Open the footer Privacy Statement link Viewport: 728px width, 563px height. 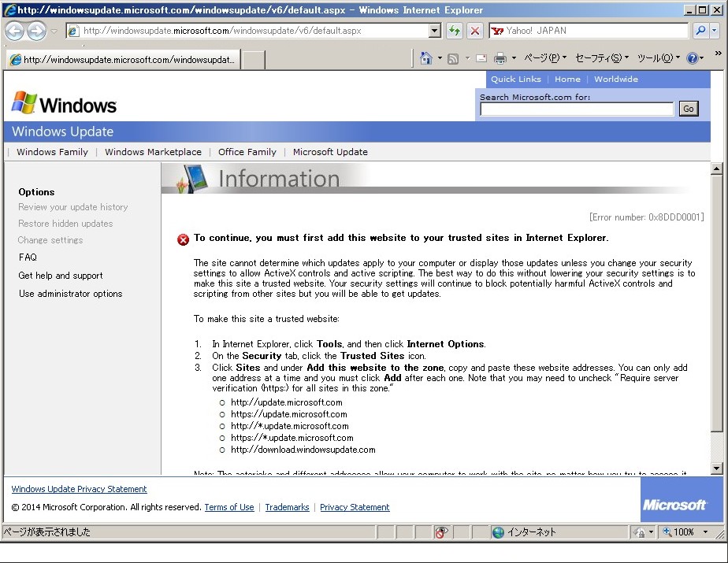tap(355, 507)
